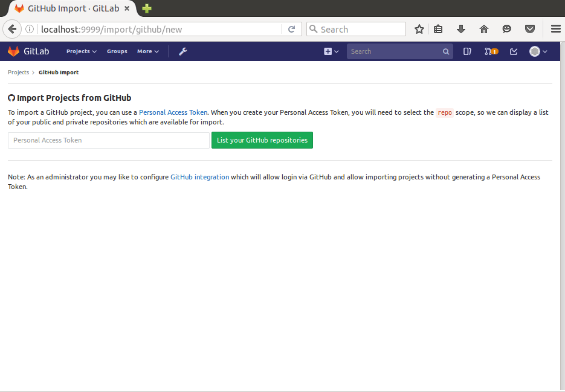The width and height of the screenshot is (565, 392).
Task: Focus the Personal Access Token field
Action: point(108,140)
